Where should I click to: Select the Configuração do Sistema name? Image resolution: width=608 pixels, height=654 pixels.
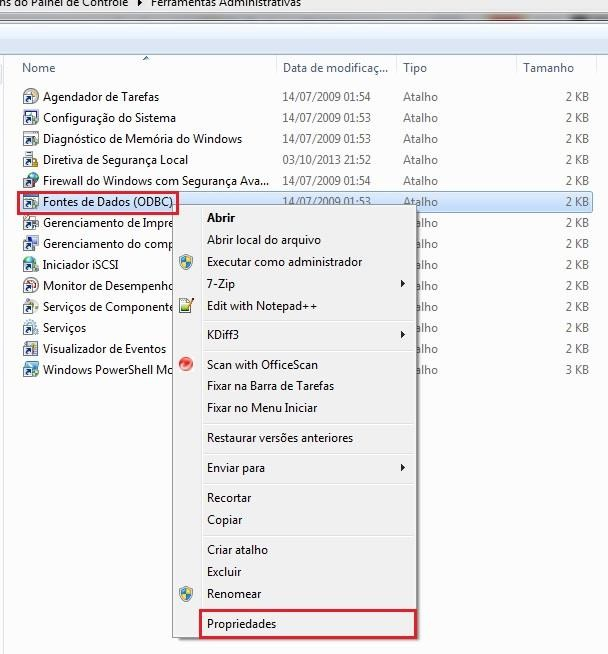pyautogui.click(x=109, y=118)
